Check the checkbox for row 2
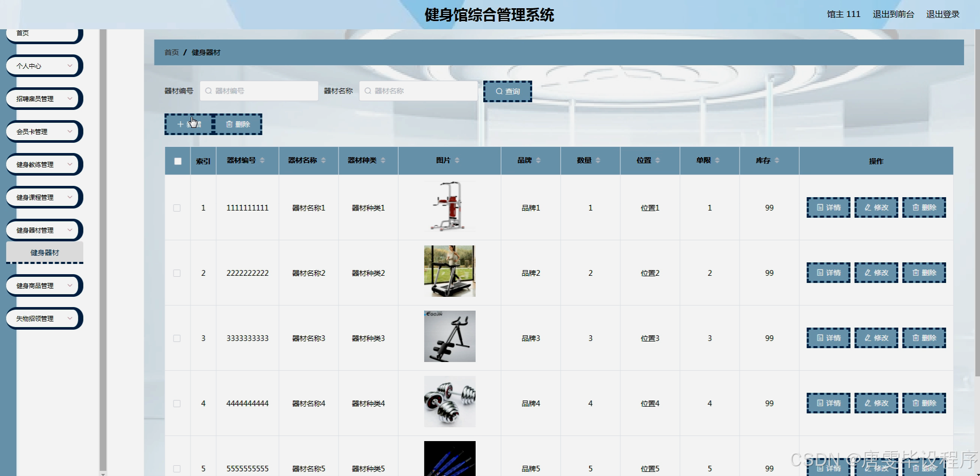Image resolution: width=980 pixels, height=476 pixels. [177, 273]
